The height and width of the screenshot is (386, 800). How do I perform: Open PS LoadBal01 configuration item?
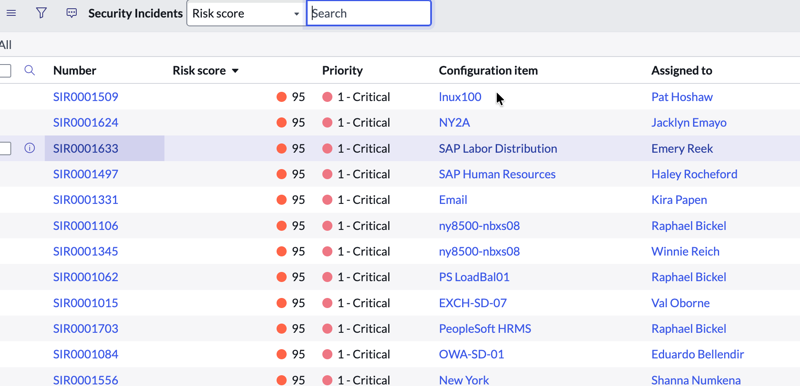pyautogui.click(x=474, y=277)
